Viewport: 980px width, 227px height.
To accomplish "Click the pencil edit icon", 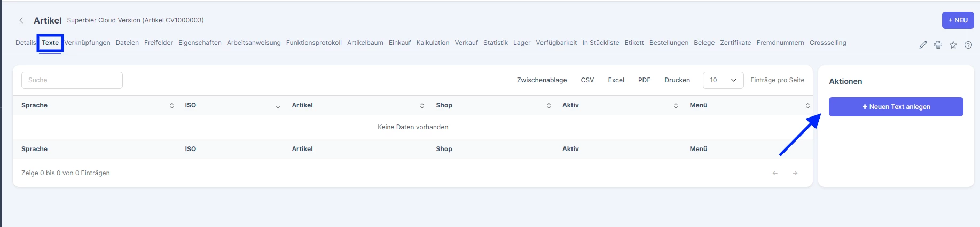I will (x=923, y=45).
